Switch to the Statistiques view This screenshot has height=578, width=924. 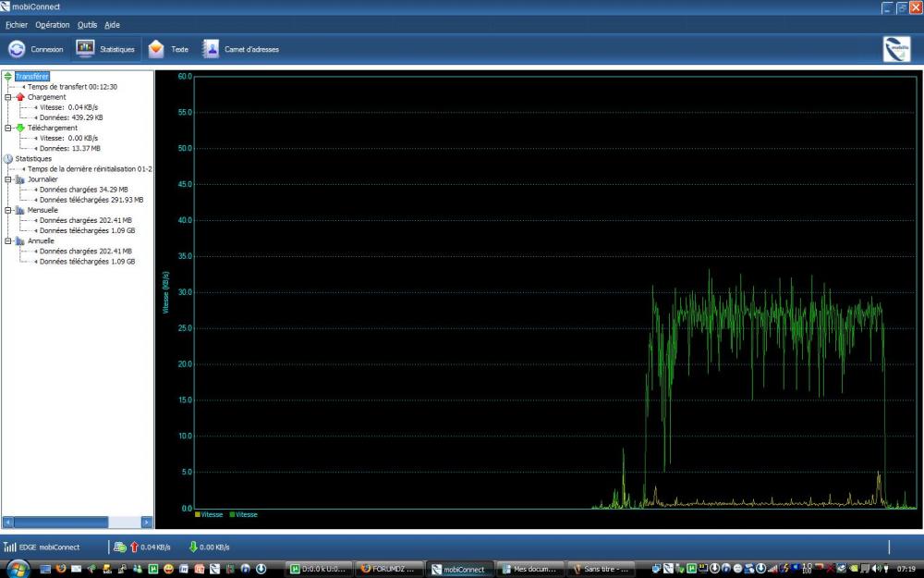coord(106,49)
